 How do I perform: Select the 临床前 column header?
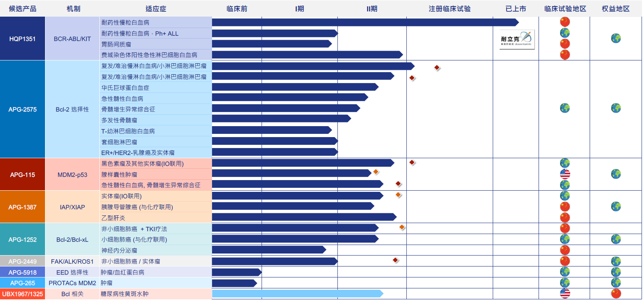coord(237,9)
